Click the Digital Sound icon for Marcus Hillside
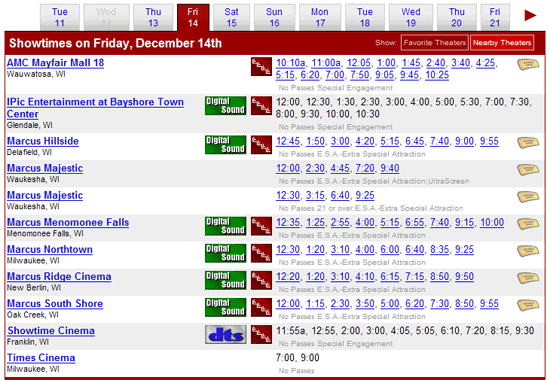The width and height of the screenshot is (550, 380). tap(226, 145)
